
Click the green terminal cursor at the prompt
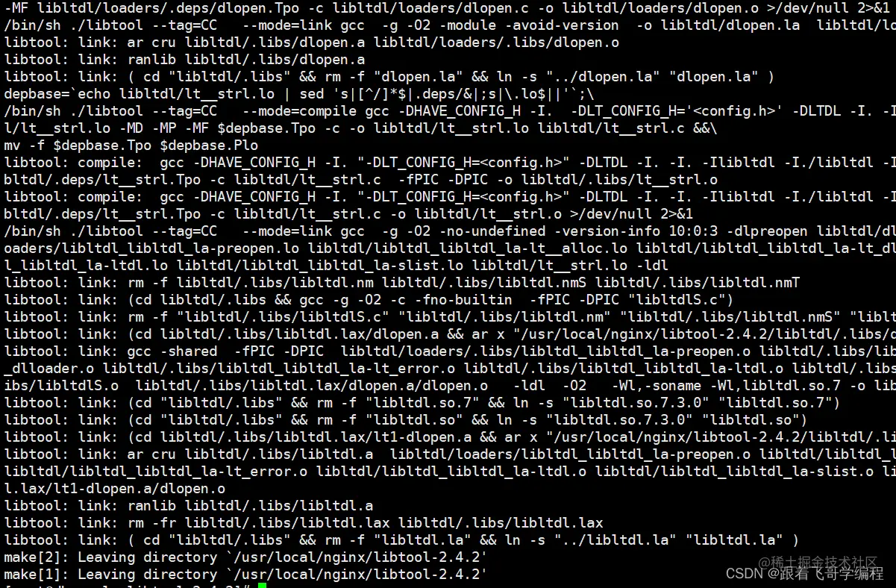click(262, 587)
